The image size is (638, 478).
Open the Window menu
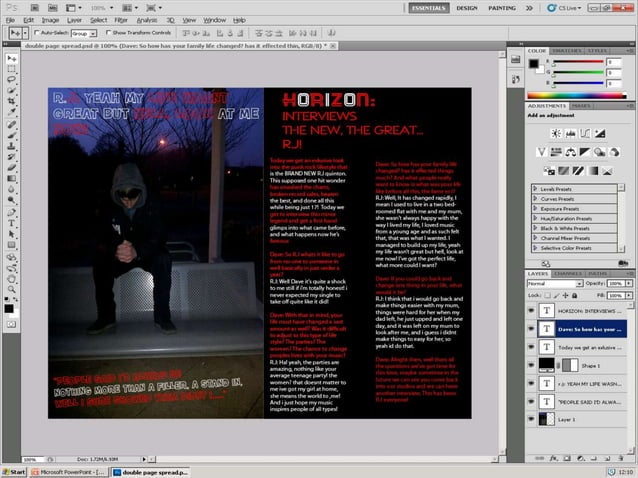coord(214,20)
